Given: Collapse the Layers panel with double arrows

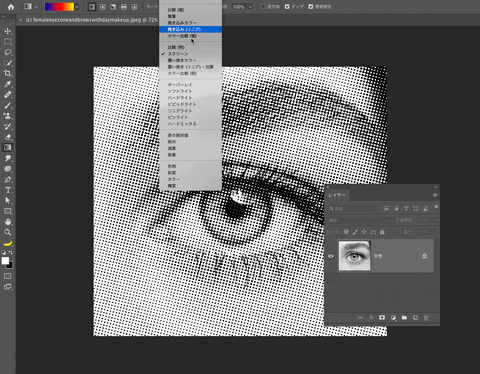Looking at the screenshot, I should (435, 187).
